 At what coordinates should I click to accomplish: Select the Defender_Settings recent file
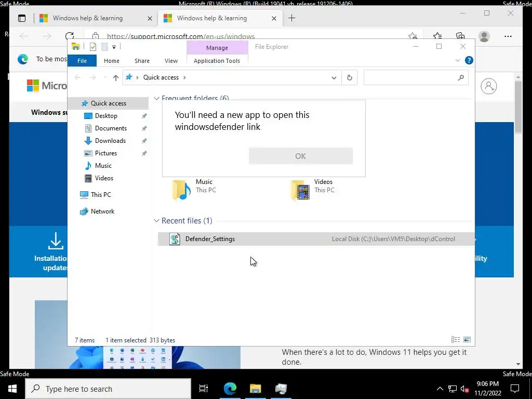[x=316, y=239]
